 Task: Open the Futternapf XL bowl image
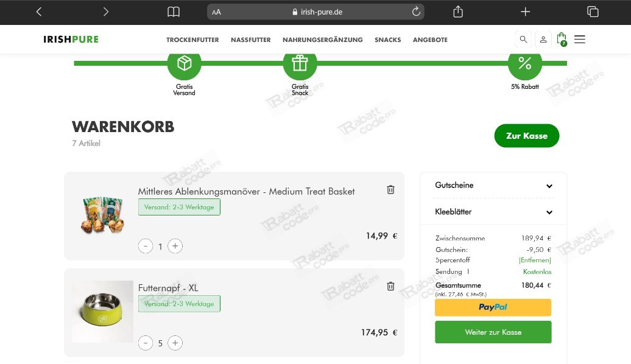pyautogui.click(x=102, y=311)
